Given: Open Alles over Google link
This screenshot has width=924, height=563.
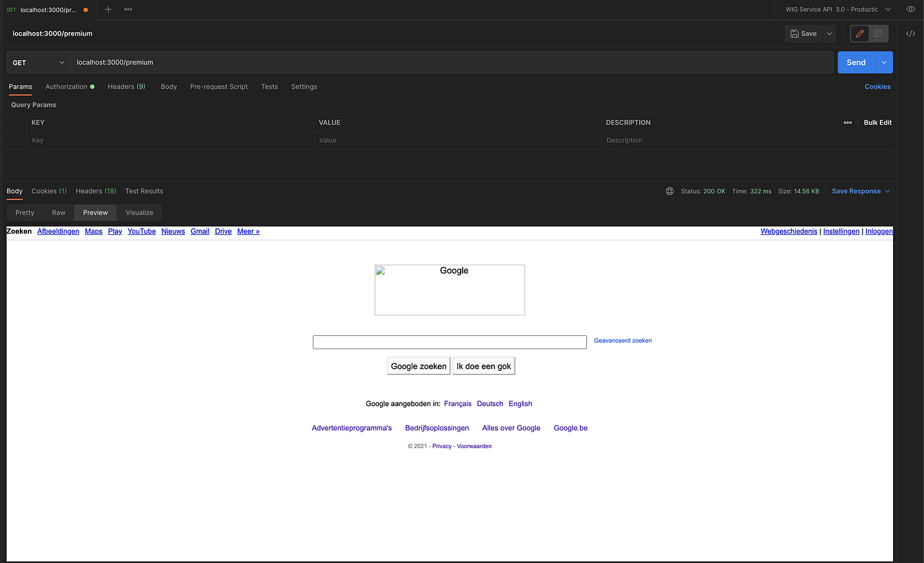Looking at the screenshot, I should tap(511, 428).
